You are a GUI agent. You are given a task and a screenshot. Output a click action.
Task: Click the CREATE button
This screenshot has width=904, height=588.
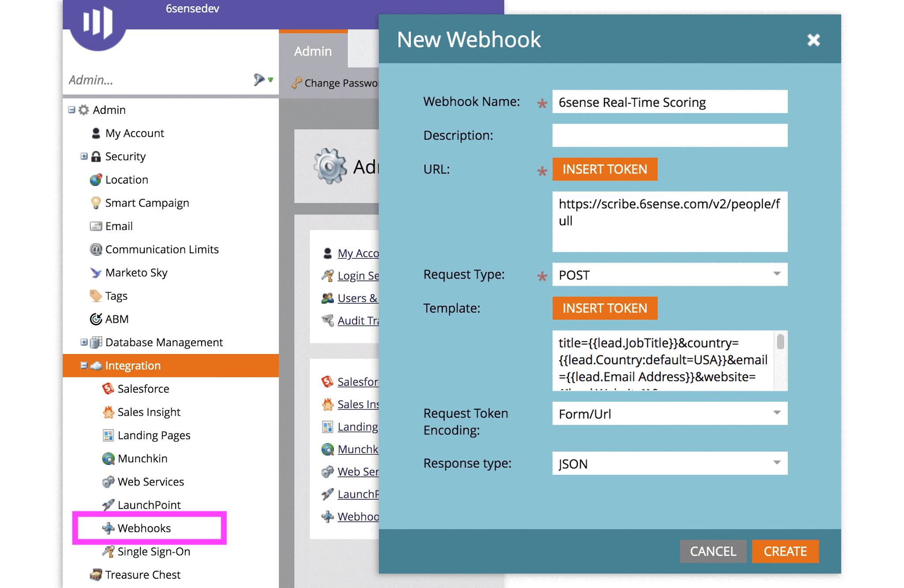[785, 551]
